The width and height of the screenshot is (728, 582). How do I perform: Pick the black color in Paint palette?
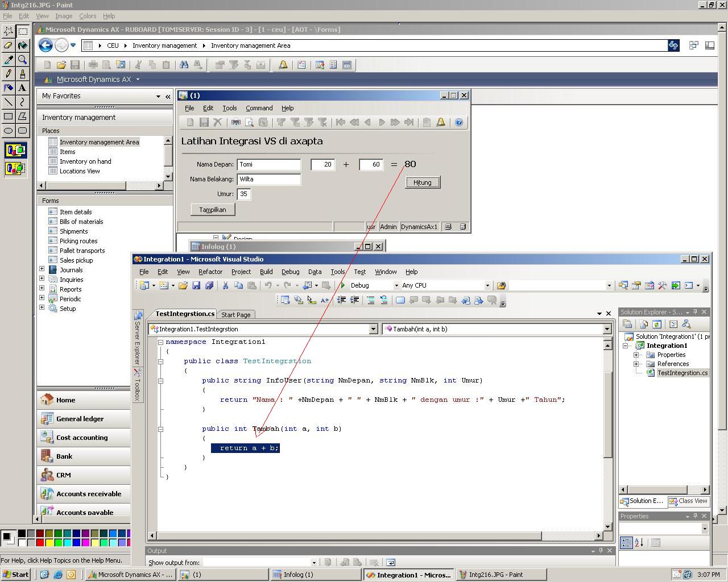pos(22,533)
